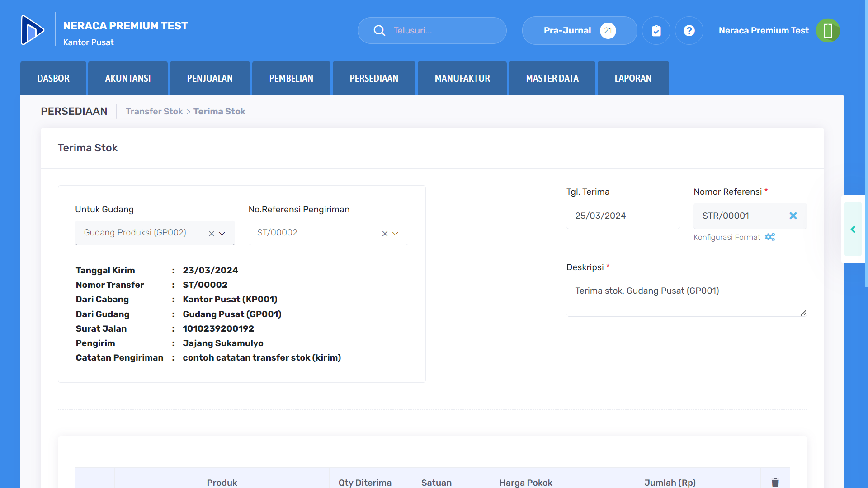Click the NERACA PREMIUM TEST company title
Image resolution: width=868 pixels, height=488 pixels.
coord(125,26)
